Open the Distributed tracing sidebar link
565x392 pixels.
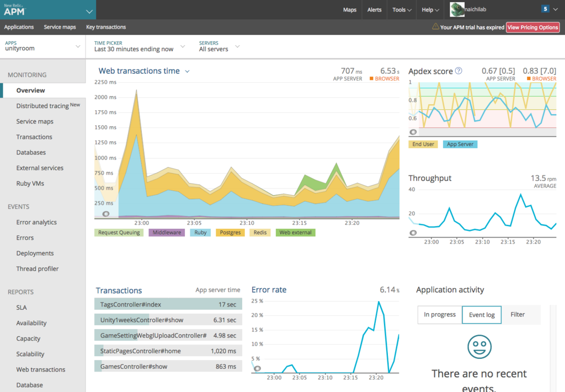click(x=48, y=106)
